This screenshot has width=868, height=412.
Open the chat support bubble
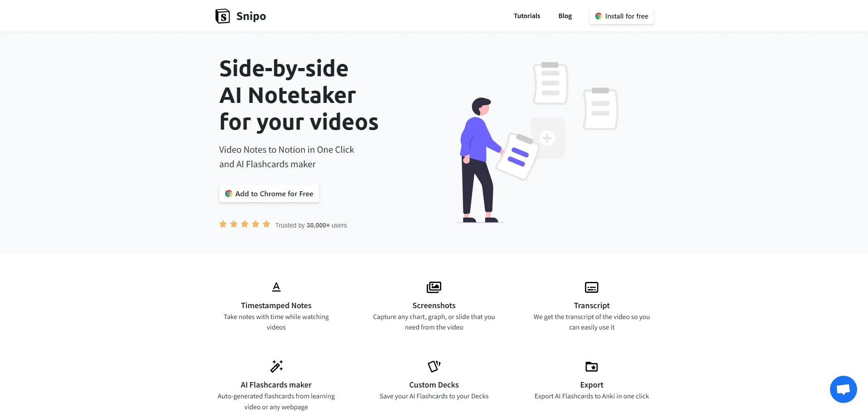(843, 389)
